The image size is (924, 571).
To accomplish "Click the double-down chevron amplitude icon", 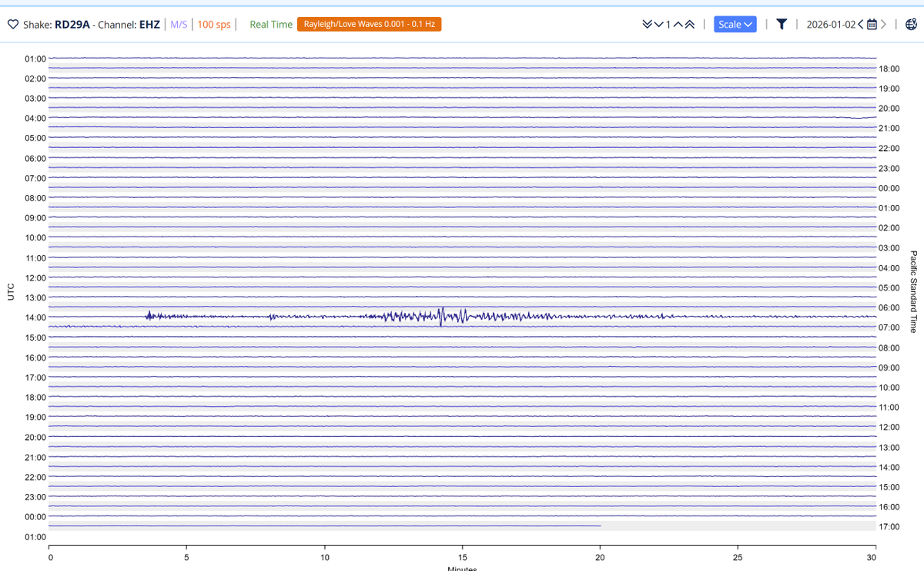I will (647, 25).
